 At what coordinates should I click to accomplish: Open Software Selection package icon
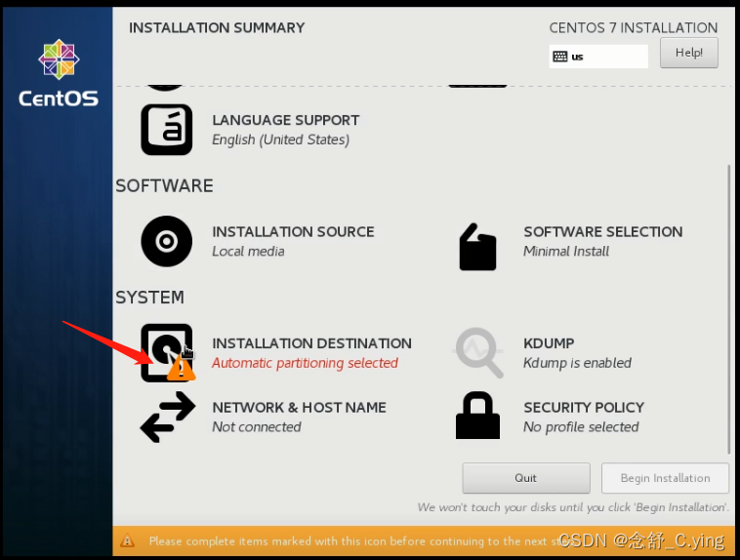[x=477, y=247]
